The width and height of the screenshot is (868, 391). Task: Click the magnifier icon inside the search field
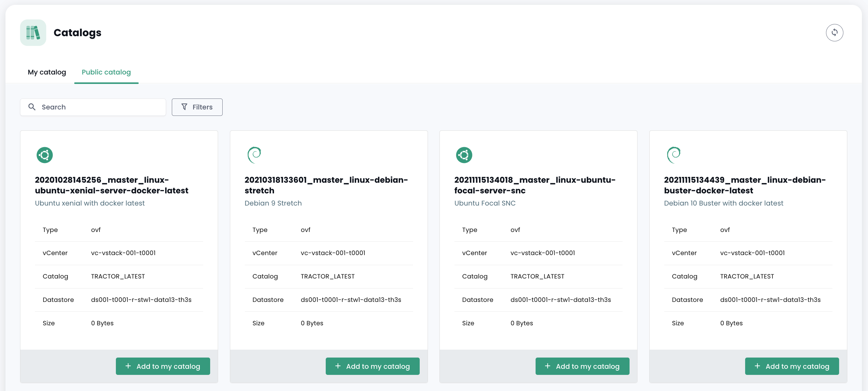click(32, 107)
